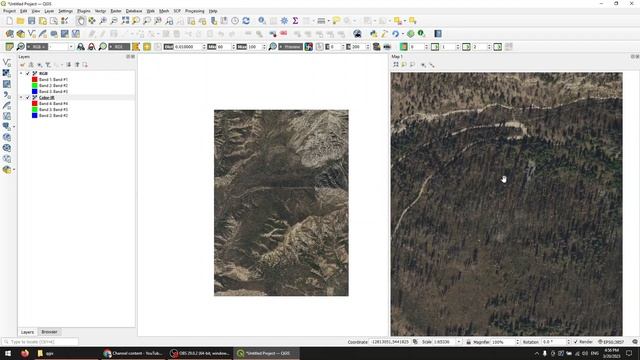Image resolution: width=640 pixels, height=360 pixels.
Task: Open Data Source Manager icon
Action: pyautogui.click(x=9, y=33)
